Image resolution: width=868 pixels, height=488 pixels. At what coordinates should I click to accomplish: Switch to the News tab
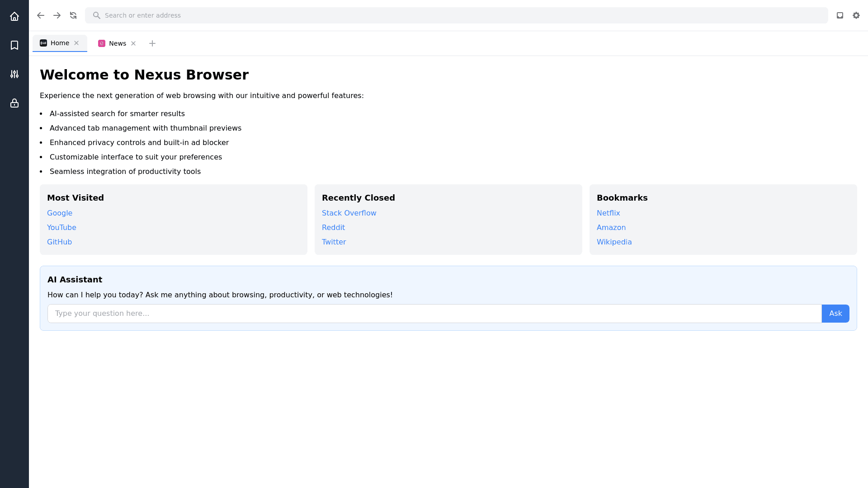click(x=117, y=43)
